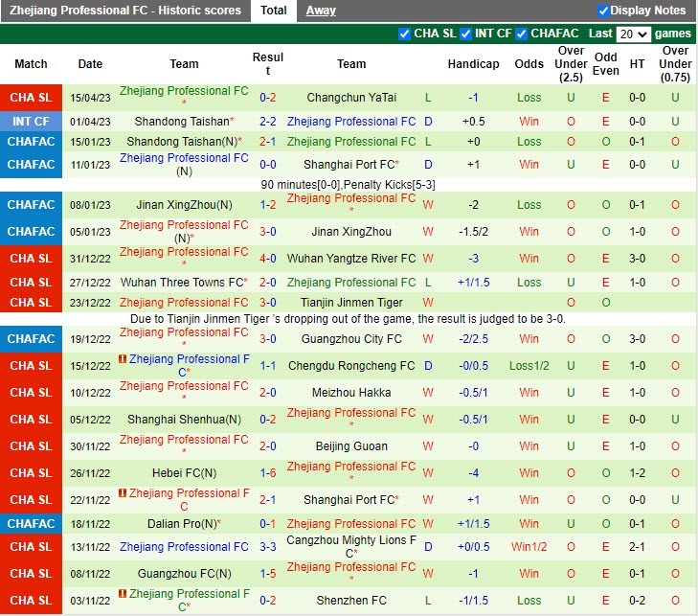Click the 1-6 result against Hebei FC

pos(267,473)
